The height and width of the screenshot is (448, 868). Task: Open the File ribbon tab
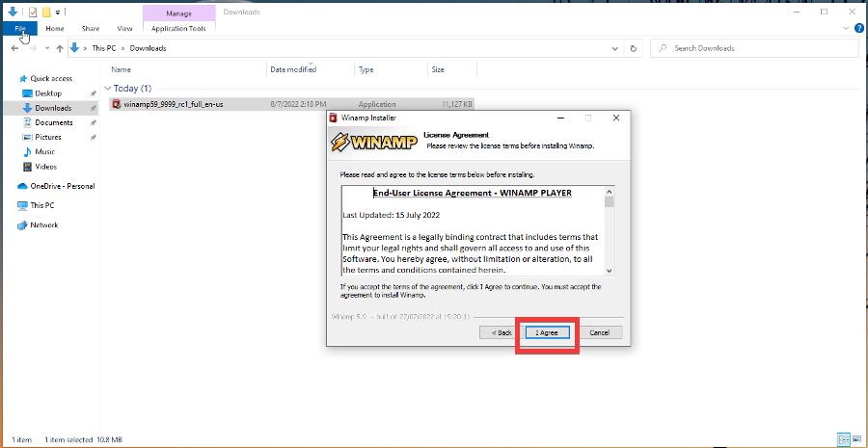20,28
